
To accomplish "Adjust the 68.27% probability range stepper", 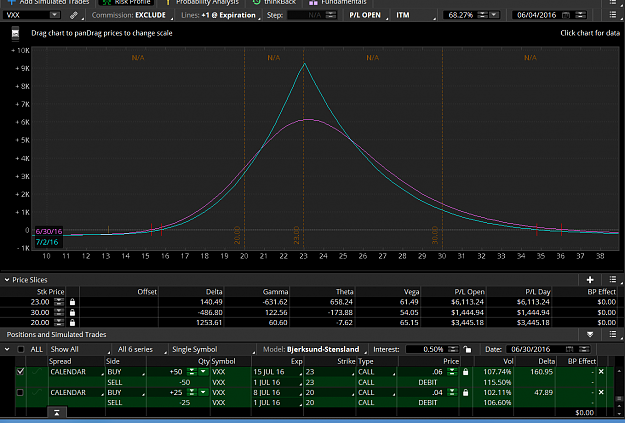I will 482,15.
